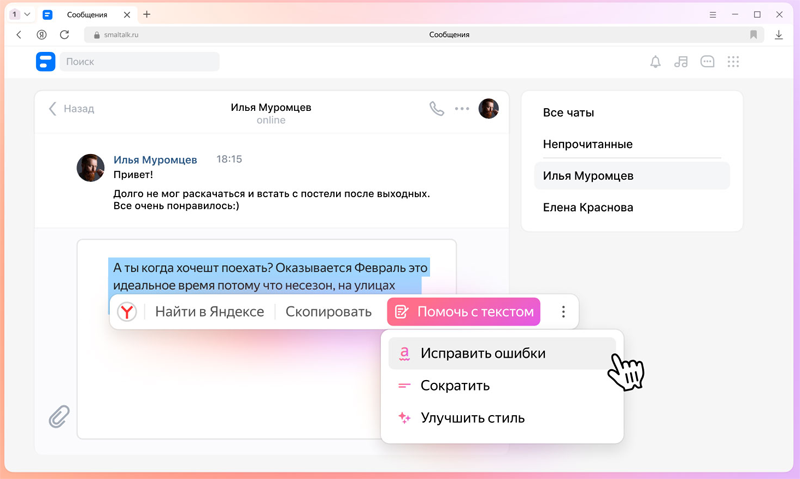Open the apps grid icon

pos(733,62)
